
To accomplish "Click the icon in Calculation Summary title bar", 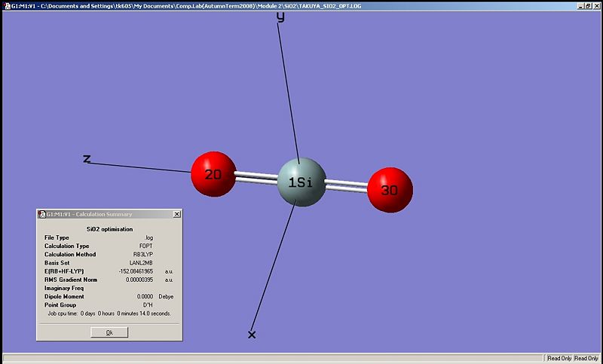I will point(42,214).
